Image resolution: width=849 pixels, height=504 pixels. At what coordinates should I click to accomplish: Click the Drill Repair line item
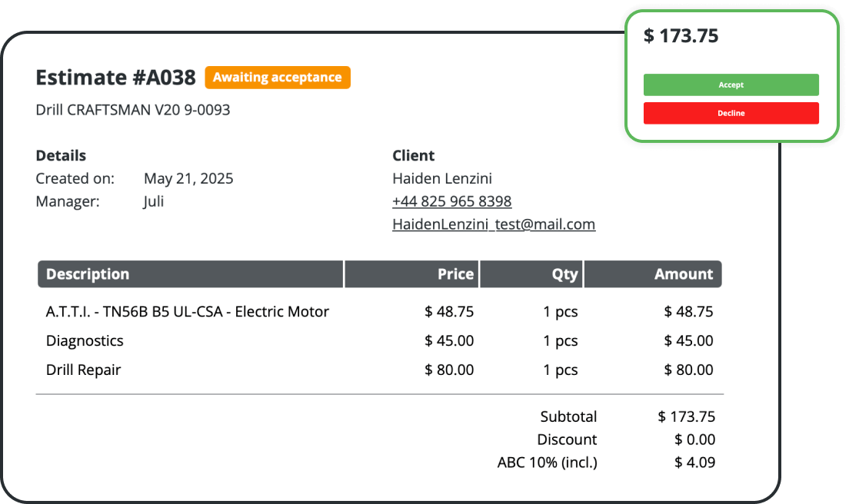pos(83,370)
